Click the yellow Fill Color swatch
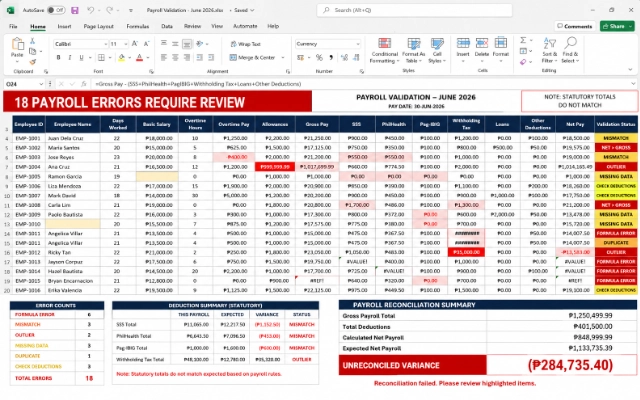The width and height of the screenshot is (640, 400). [x=121, y=58]
